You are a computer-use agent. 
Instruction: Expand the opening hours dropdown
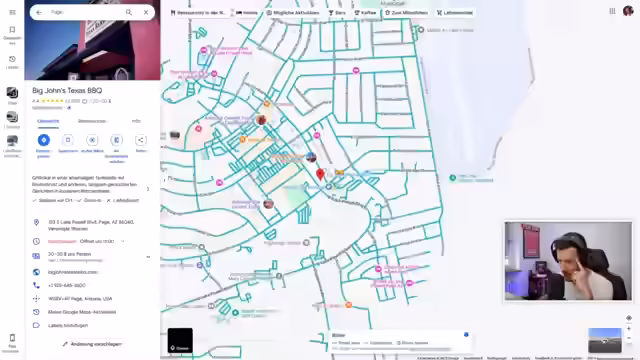coord(122,241)
